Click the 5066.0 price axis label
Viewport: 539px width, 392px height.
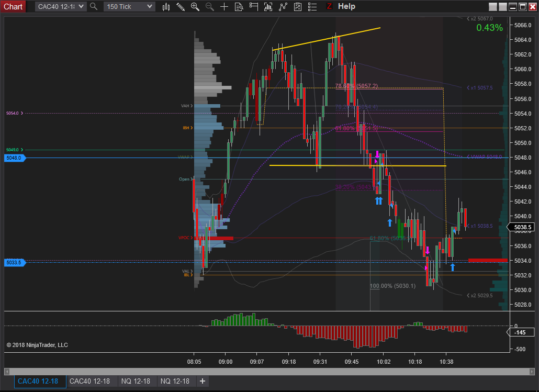pos(522,25)
